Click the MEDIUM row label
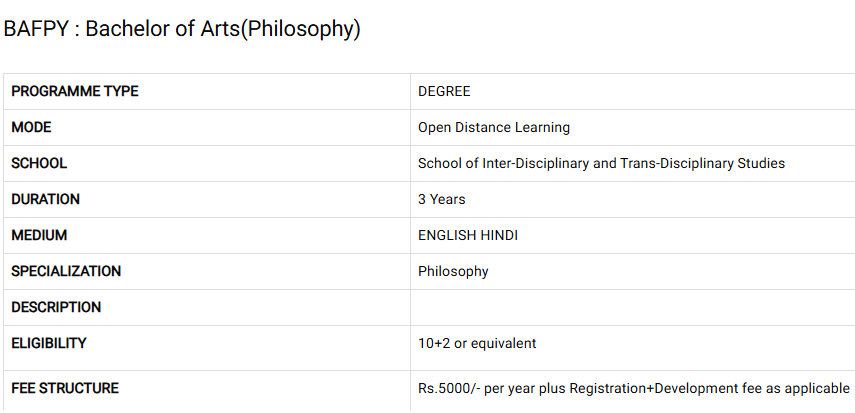The image size is (855, 413). pos(39,235)
